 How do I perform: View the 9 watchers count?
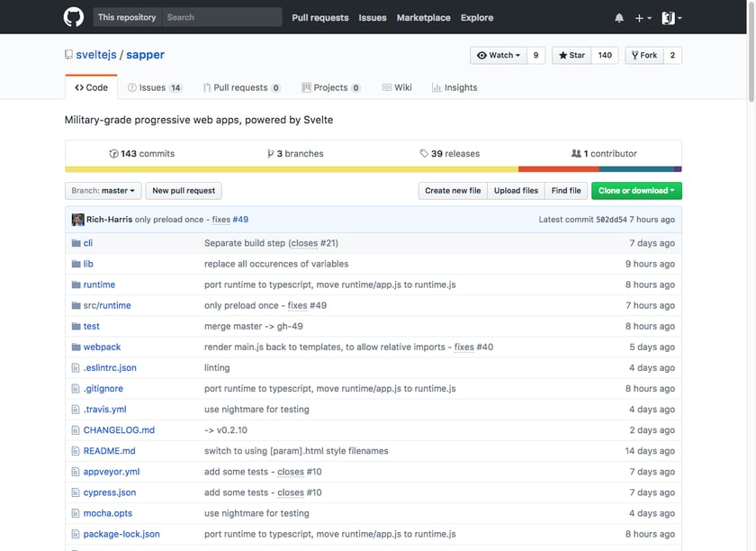coord(535,56)
